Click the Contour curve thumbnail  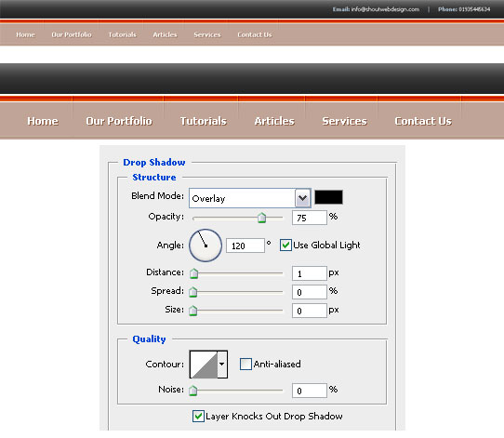(204, 365)
